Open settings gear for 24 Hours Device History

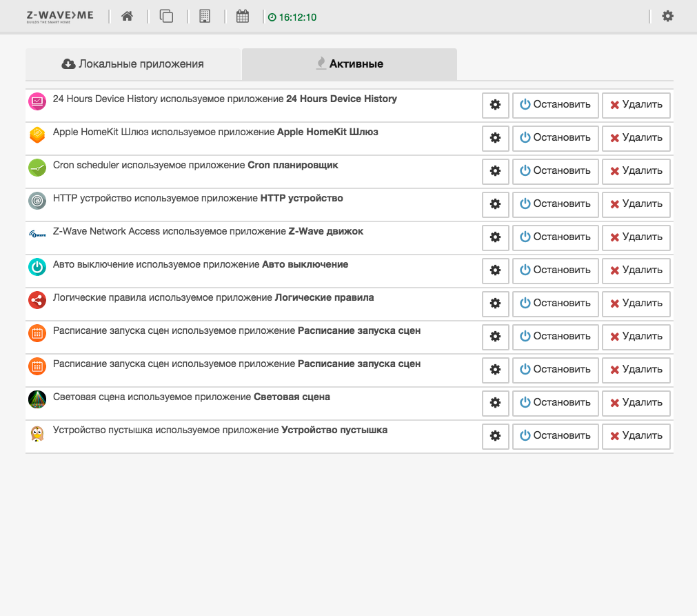pos(495,105)
